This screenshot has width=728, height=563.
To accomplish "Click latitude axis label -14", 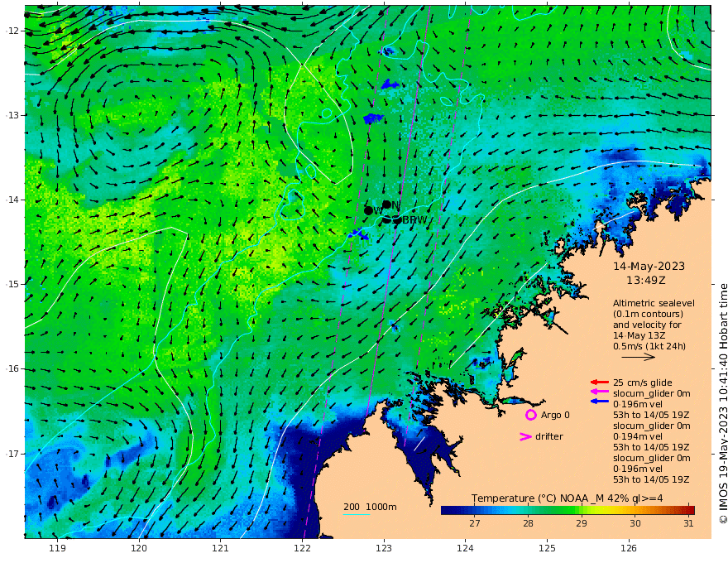I will point(12,200).
